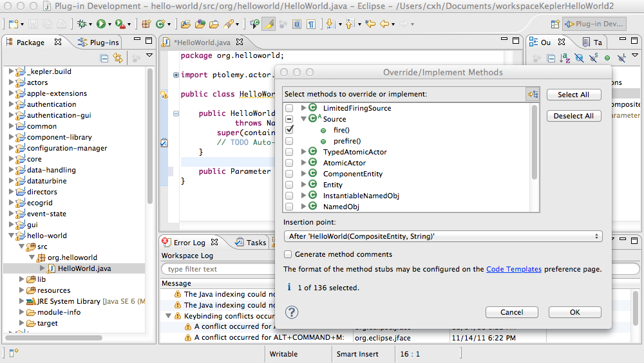Check the TypedAtomicActor checkbox
Viewport: 644px width, 363px height.
(289, 152)
